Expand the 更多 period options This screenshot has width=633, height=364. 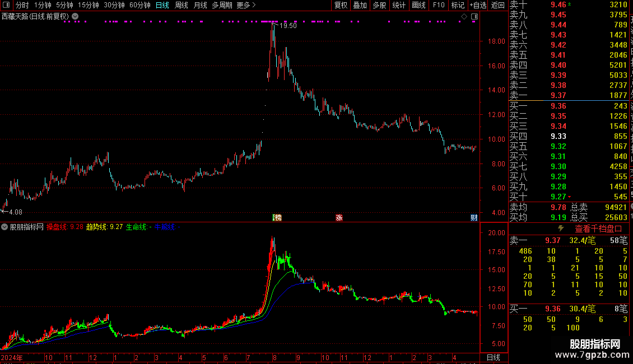point(246,5)
